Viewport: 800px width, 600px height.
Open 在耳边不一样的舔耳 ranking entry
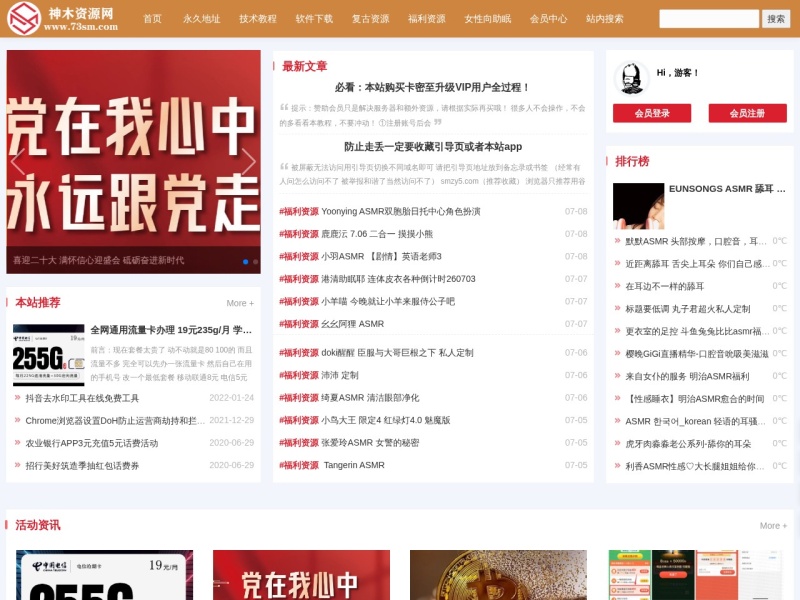click(x=664, y=286)
